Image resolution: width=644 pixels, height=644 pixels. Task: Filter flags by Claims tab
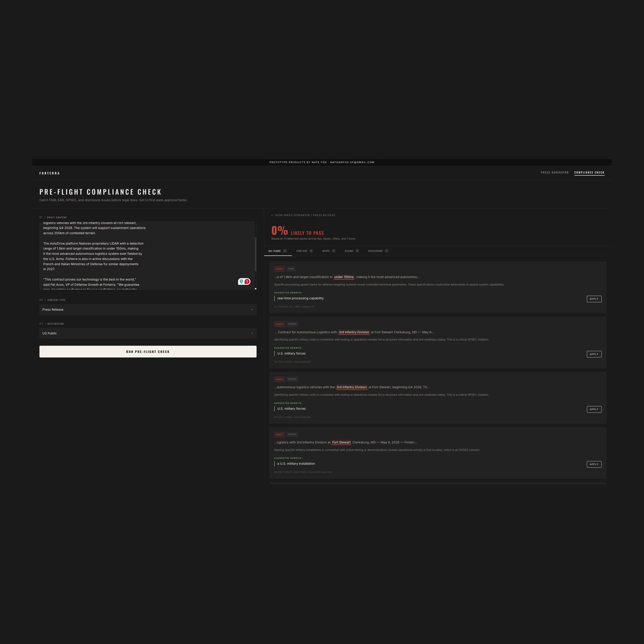point(352,251)
